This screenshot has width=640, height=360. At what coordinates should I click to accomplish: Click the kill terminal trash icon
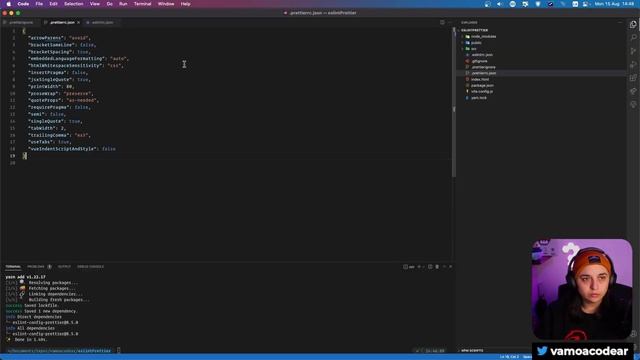437,267
